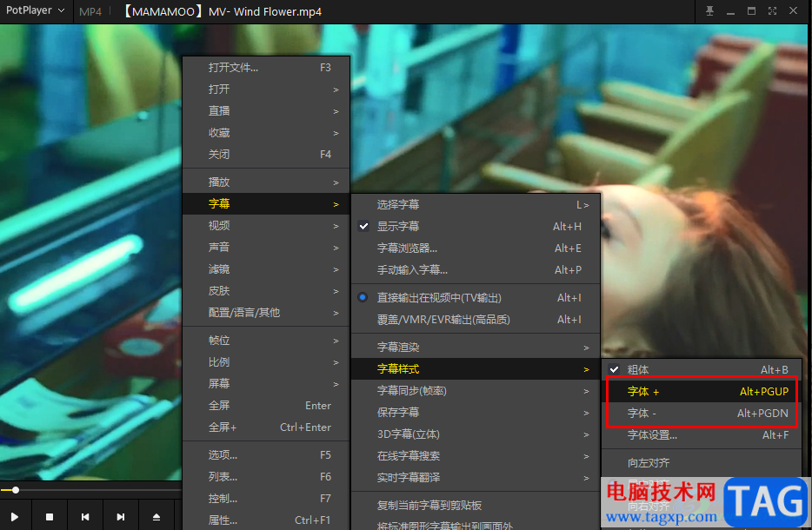Select 覆盖/VMR/EVR输出(高品质) option

476,320
